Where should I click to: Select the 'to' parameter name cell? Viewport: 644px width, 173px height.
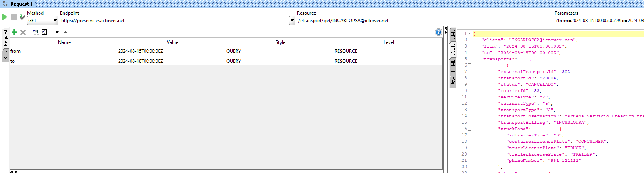point(64,61)
